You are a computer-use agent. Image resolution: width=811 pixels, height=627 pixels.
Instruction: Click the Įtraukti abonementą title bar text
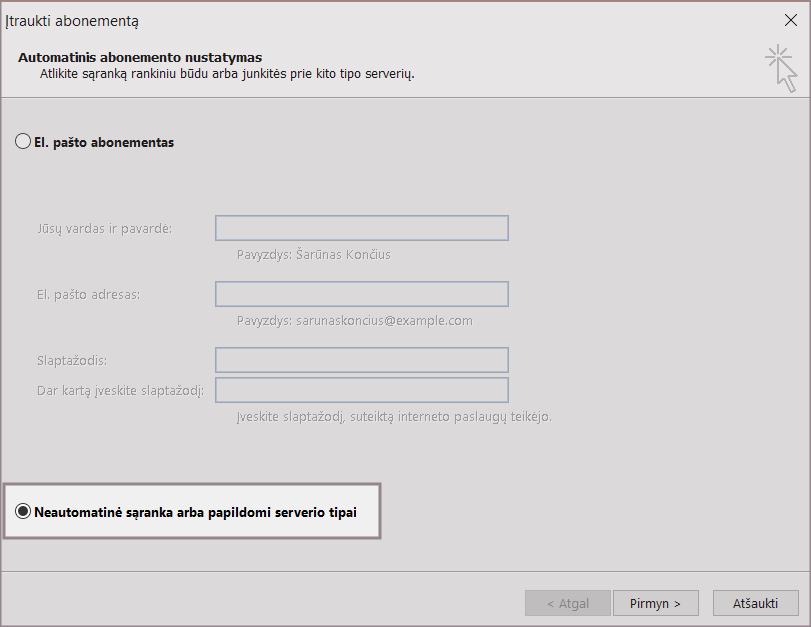[x=72, y=20]
